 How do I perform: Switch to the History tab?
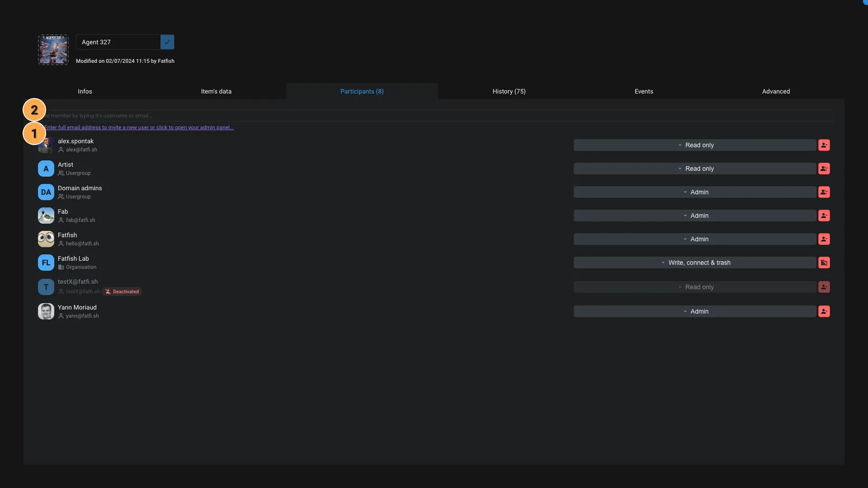pyautogui.click(x=509, y=91)
